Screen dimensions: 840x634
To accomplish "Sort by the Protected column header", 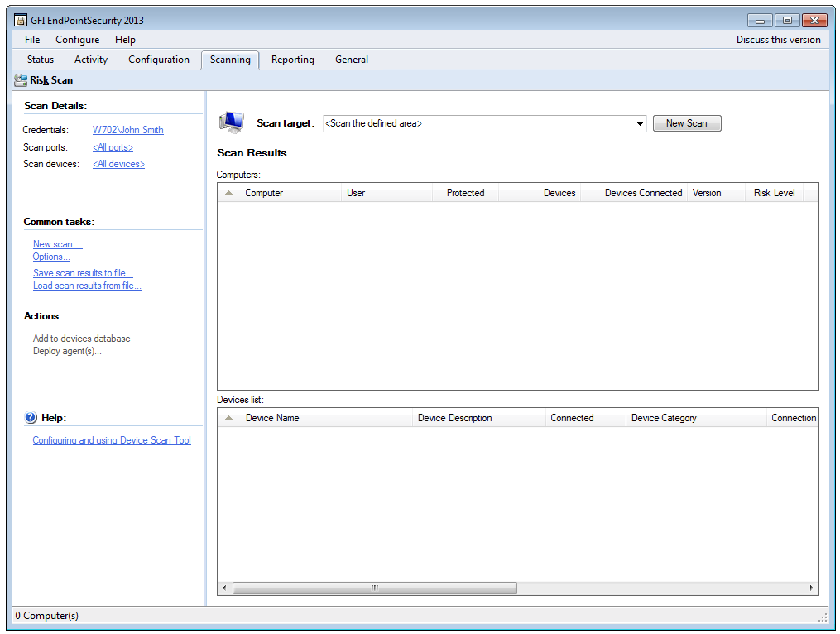I will coord(466,192).
